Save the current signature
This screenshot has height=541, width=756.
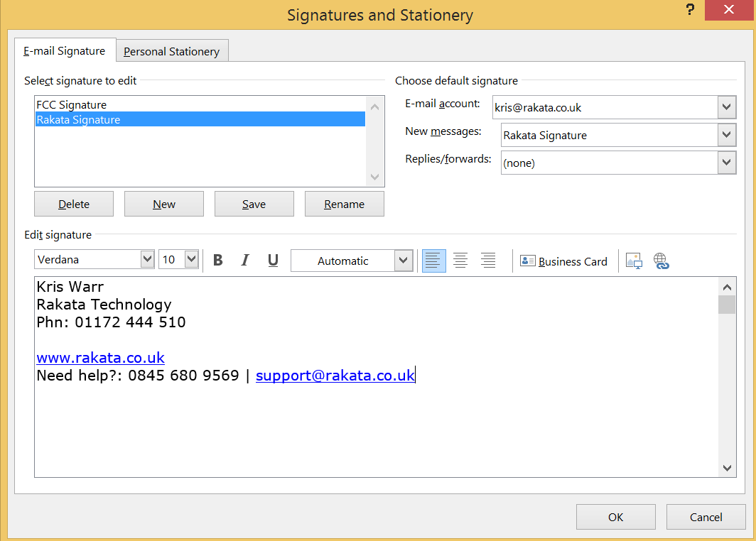[x=254, y=204]
